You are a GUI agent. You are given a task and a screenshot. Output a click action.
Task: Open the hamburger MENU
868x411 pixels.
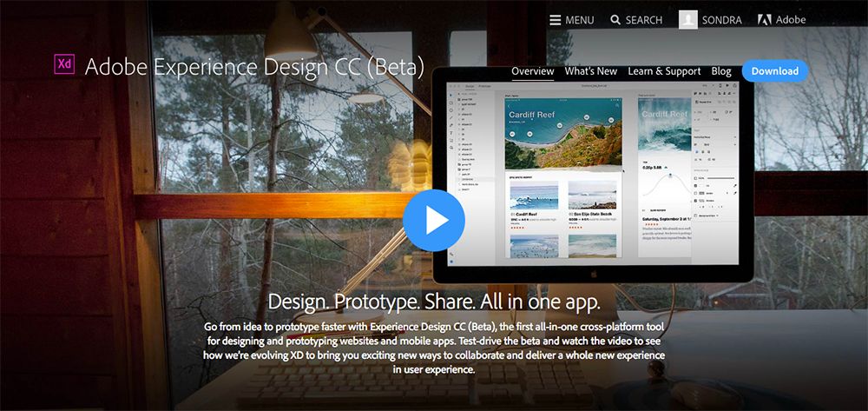(x=571, y=20)
